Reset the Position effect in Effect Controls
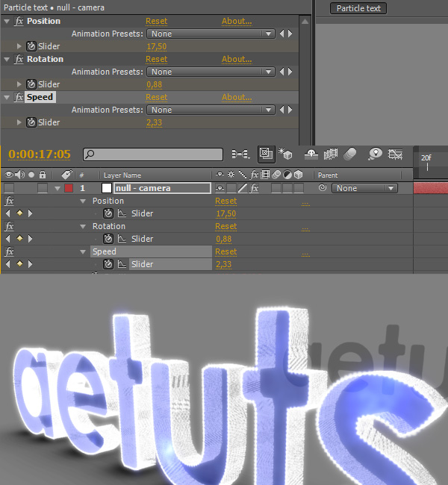448x485 pixels. pos(156,21)
